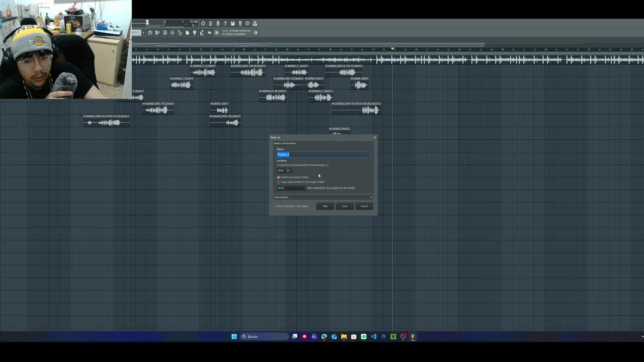Switch to FL Studio taskbar icon
Viewport: 644px width, 362px height.
(413, 336)
